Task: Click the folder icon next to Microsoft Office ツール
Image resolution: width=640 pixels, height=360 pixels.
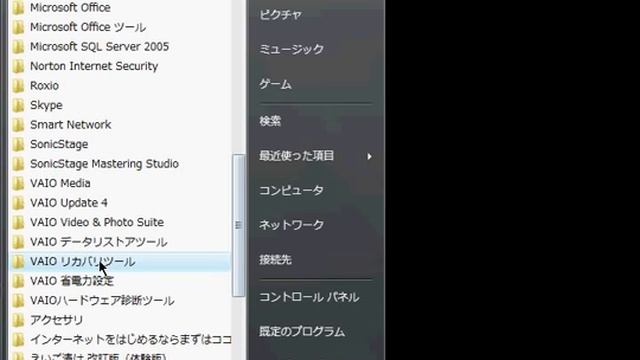Action: click(x=18, y=27)
